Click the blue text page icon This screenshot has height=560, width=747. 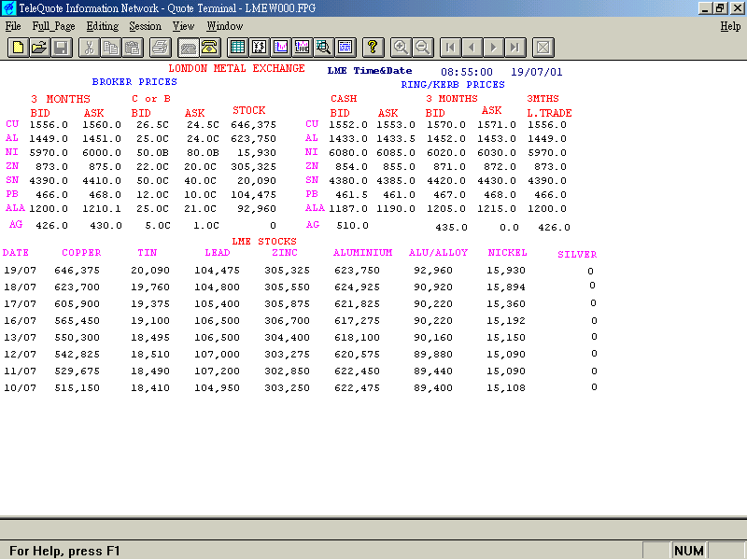[345, 48]
